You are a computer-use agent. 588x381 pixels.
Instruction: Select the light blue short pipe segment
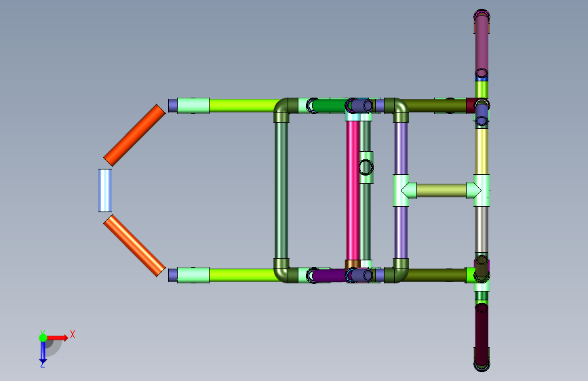[x=105, y=190]
